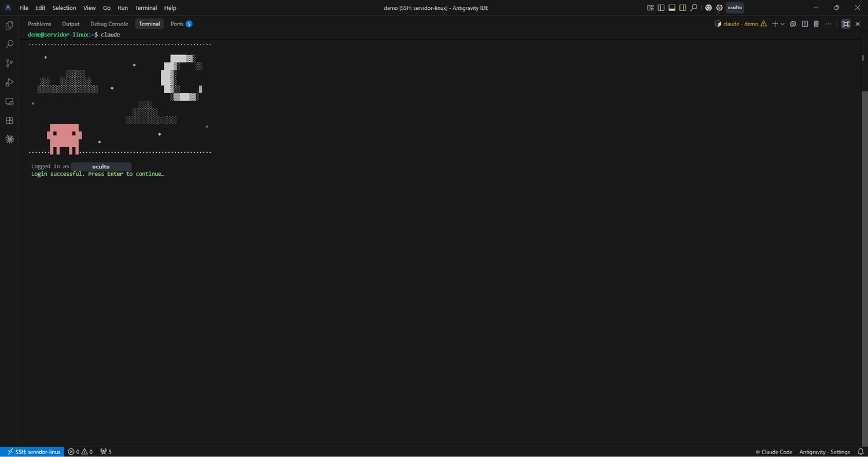
Task: Click the Antigravity logo in title bar
Action: point(8,8)
